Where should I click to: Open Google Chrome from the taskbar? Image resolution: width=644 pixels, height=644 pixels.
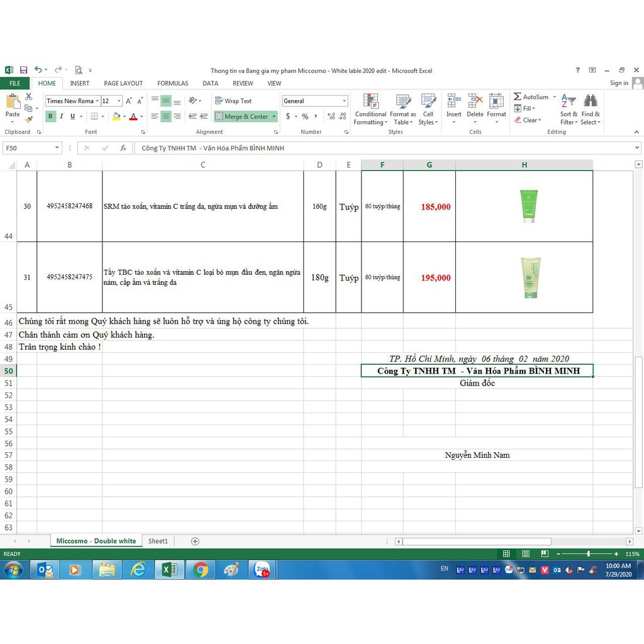coord(201,570)
